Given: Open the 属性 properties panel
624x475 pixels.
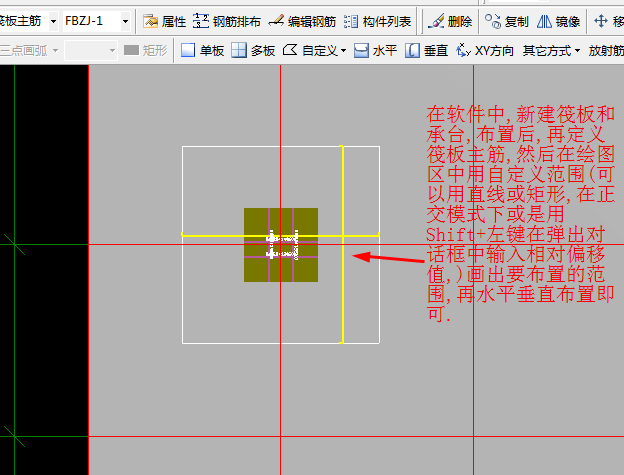Looking at the screenshot, I should (164, 21).
